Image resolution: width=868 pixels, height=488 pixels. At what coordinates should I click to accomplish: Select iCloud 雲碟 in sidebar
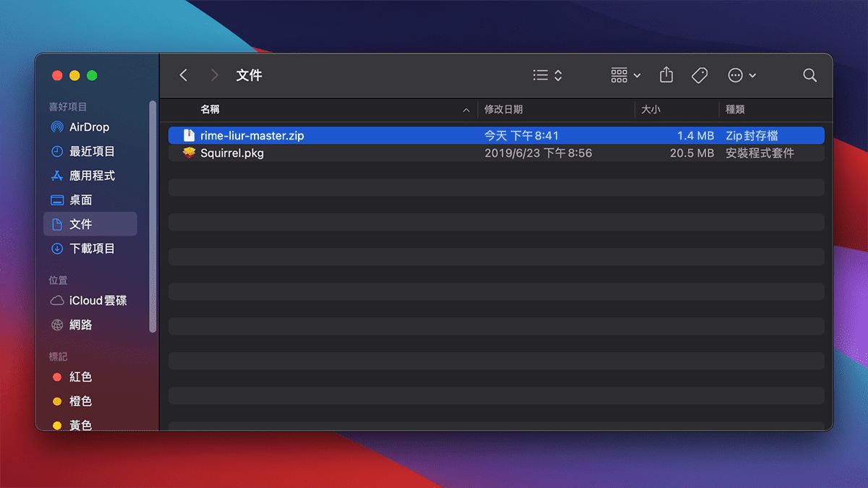click(98, 301)
